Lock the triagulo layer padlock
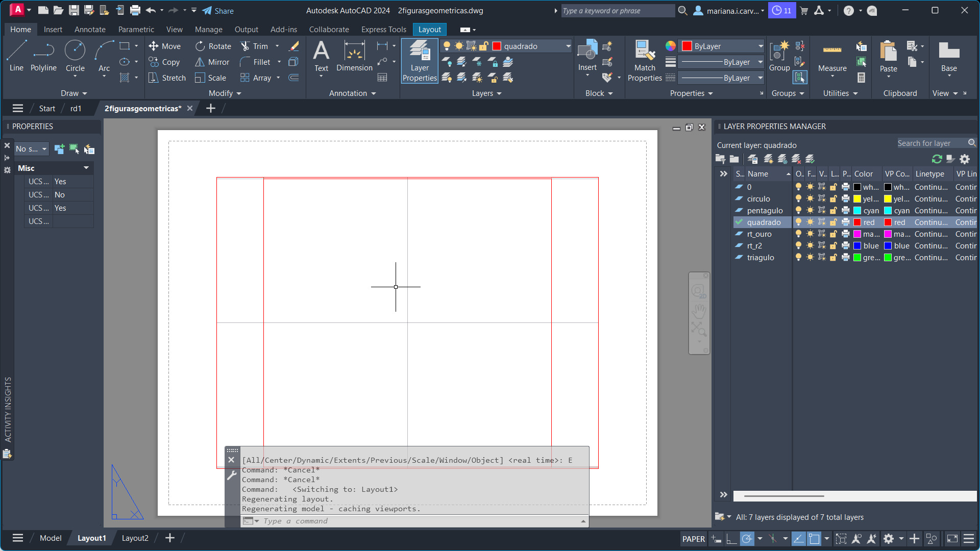This screenshot has height=551, width=980. [834, 258]
